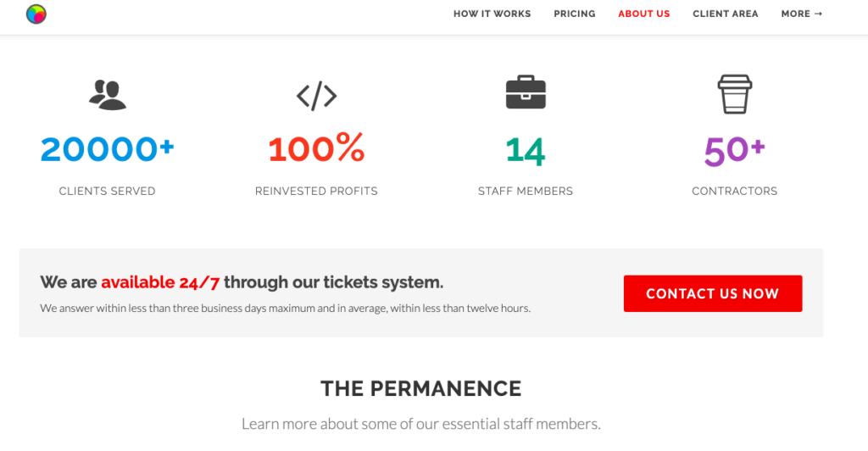This screenshot has height=451, width=868.
Task: Click the red 'available 24/7' text
Action: click(x=160, y=282)
